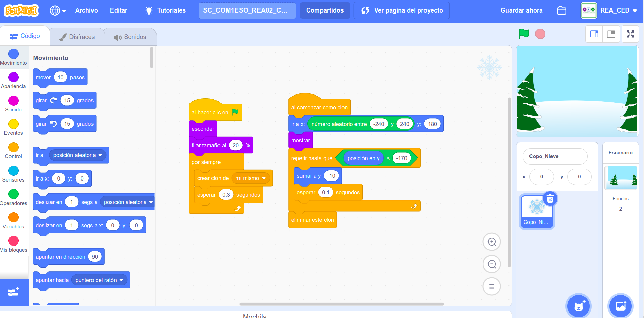Click the green flag to run project
The width and height of the screenshot is (644, 318).
click(524, 34)
